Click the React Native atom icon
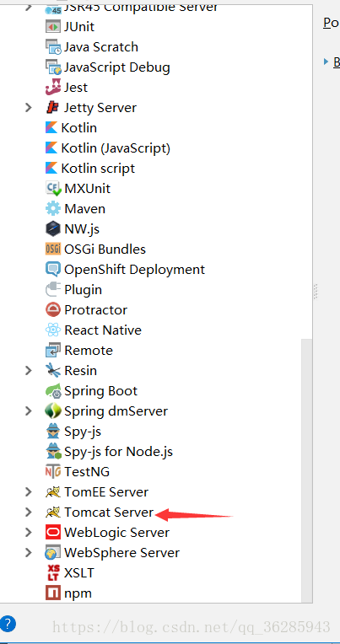Viewport: 340px width, 644px height. [x=53, y=330]
